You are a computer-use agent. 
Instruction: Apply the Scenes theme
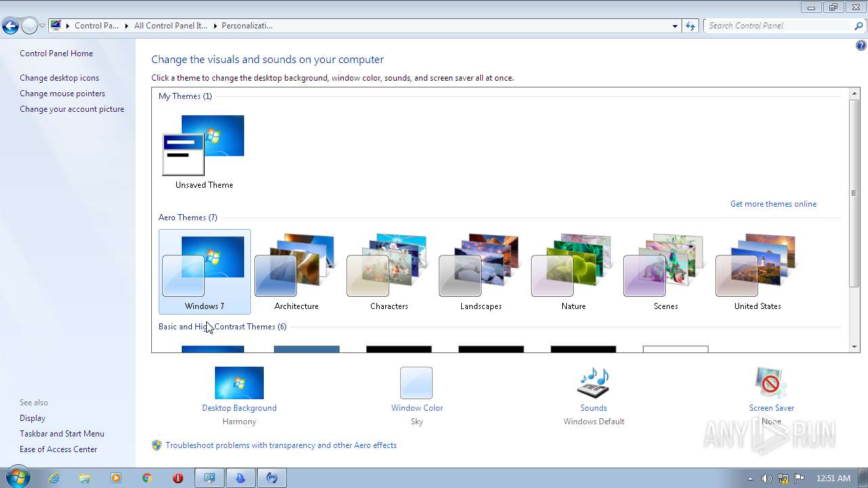click(665, 271)
